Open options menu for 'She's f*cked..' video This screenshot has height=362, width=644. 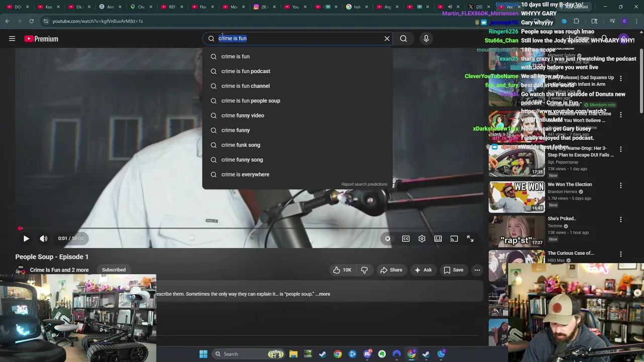coord(621,220)
